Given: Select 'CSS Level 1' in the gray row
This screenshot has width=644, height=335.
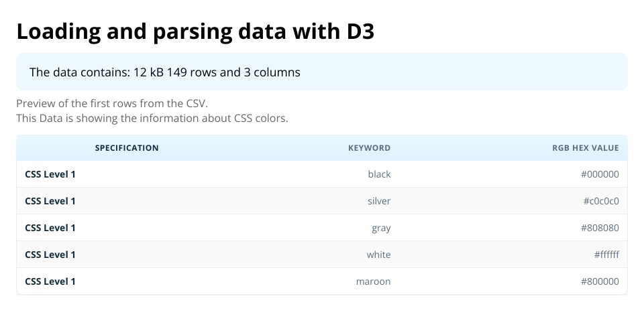Looking at the screenshot, I should pyautogui.click(x=50, y=228).
